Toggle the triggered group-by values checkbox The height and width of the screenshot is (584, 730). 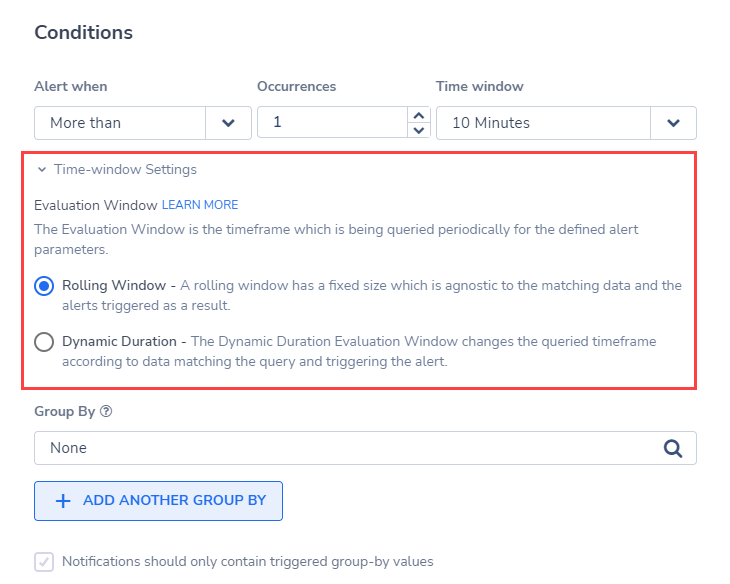pyautogui.click(x=44, y=562)
